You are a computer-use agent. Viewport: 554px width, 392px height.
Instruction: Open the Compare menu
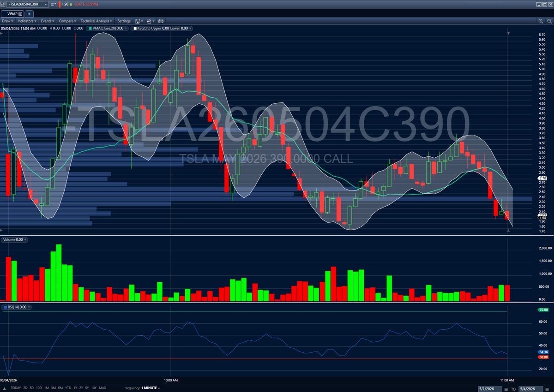pos(68,21)
